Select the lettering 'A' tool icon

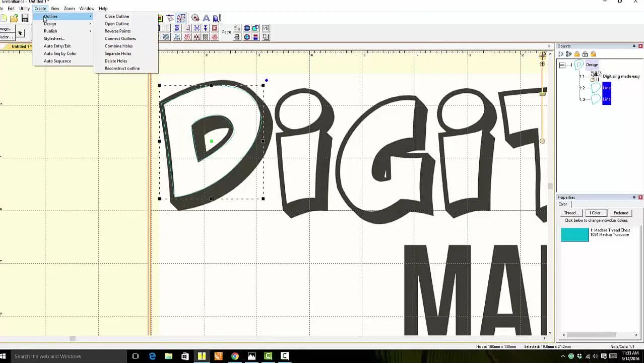(x=206, y=18)
